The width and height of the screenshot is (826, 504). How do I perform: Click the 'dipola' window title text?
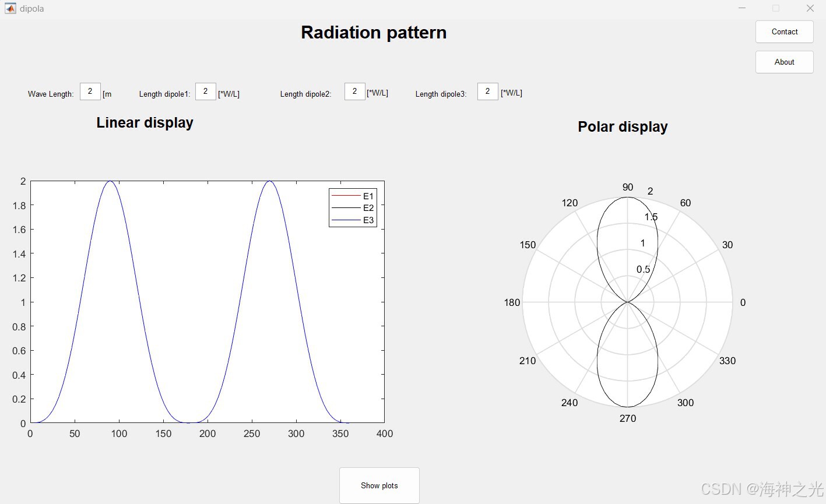tap(31, 9)
